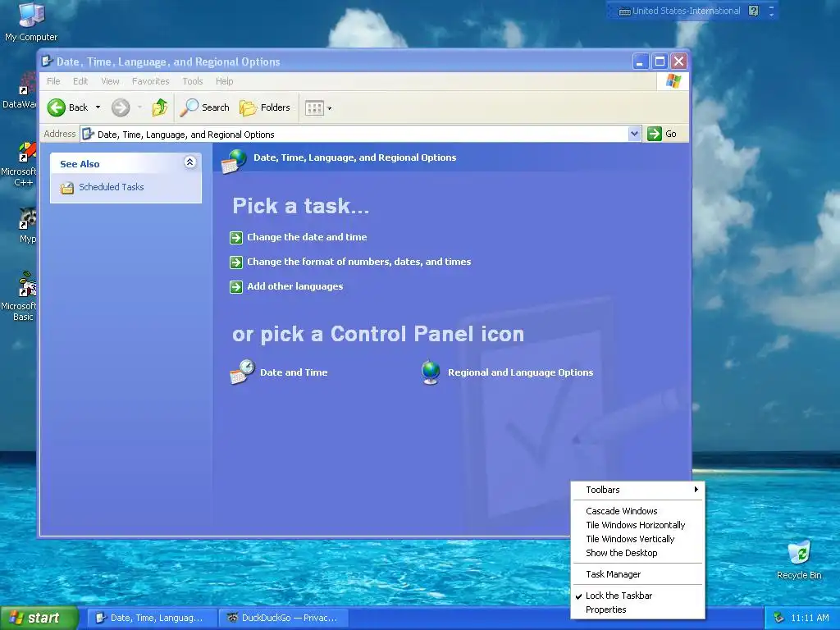The image size is (840, 630).
Task: Click the title bar window icon
Action: click(x=47, y=61)
